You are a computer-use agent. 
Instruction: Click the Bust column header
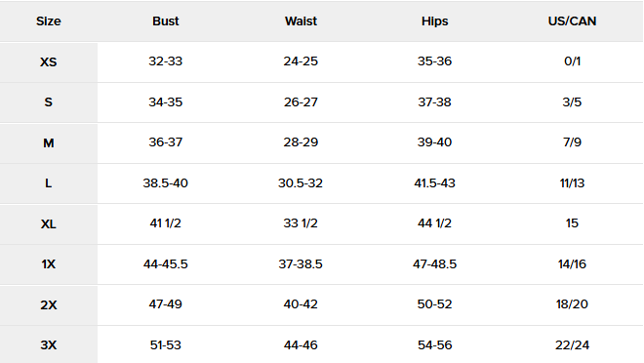pos(166,21)
